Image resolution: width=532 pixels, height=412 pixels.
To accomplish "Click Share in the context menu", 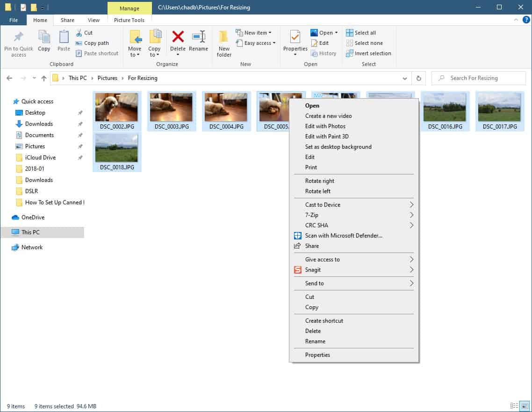I will [x=354, y=246].
